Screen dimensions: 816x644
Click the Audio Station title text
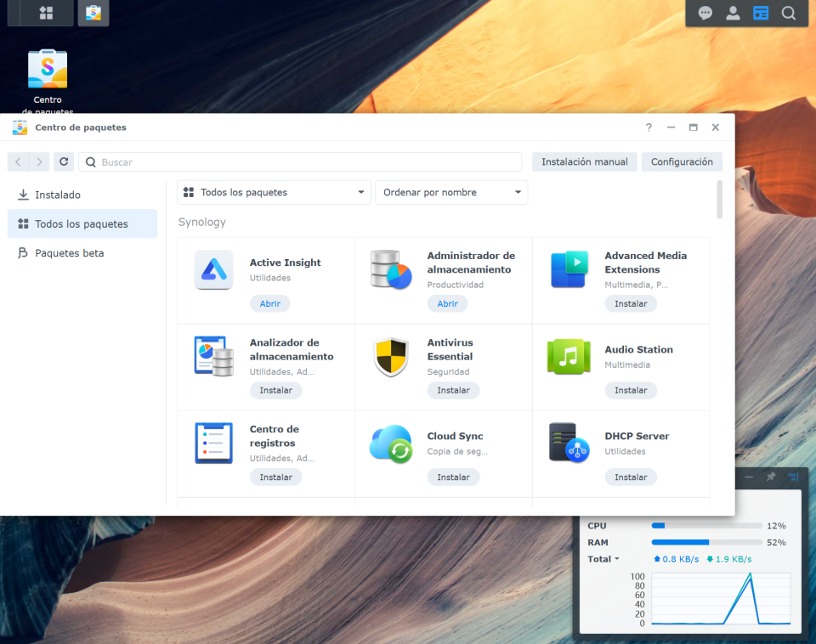point(638,349)
